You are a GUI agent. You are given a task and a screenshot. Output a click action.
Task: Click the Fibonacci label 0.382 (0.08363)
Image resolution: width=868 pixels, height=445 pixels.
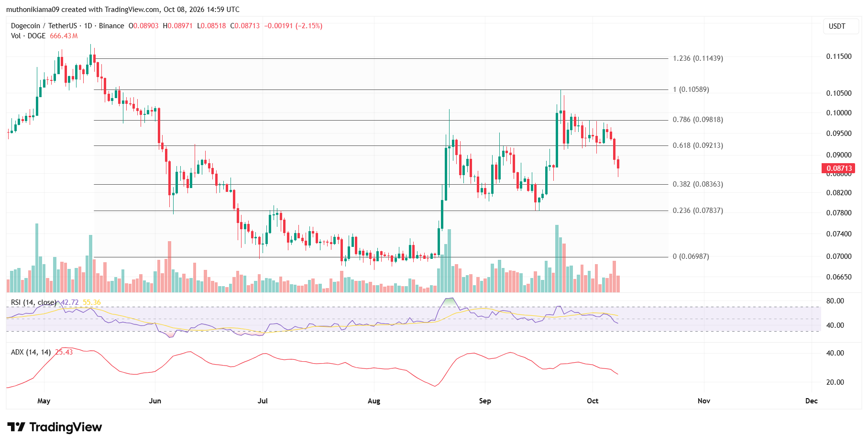[x=698, y=184]
